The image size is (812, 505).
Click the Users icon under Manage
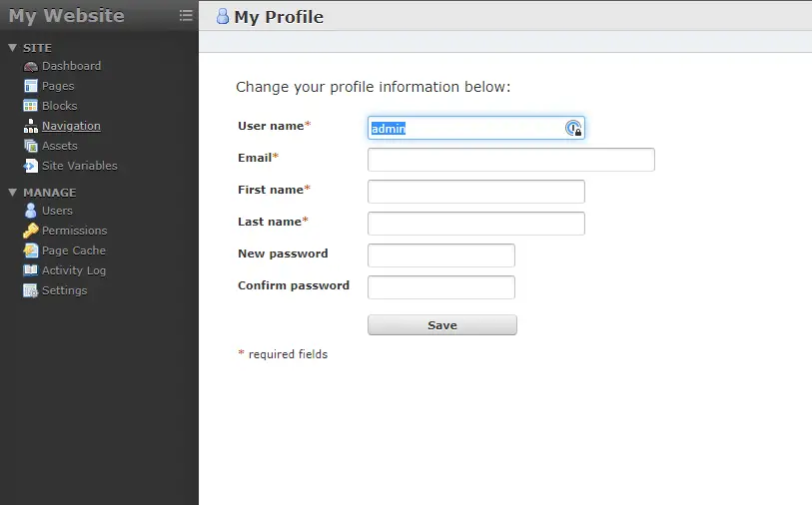[x=31, y=211]
